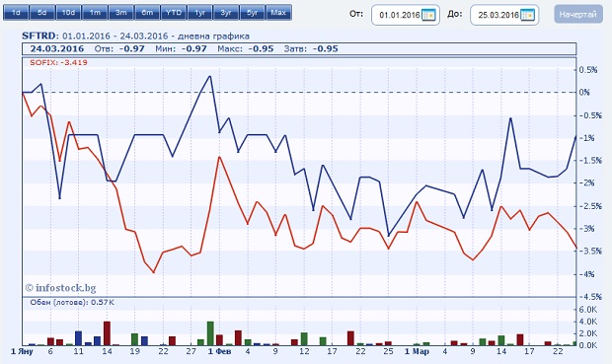The height and width of the screenshot is (364, 612).
Task: Click the -4.5% y-axis label
Action: click(x=590, y=297)
